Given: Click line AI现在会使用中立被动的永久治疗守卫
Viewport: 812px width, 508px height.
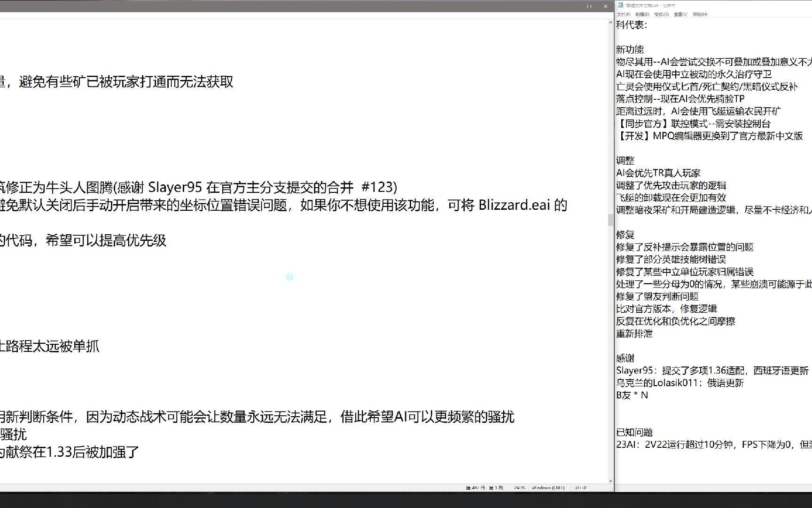Looking at the screenshot, I should pyautogui.click(x=694, y=74).
